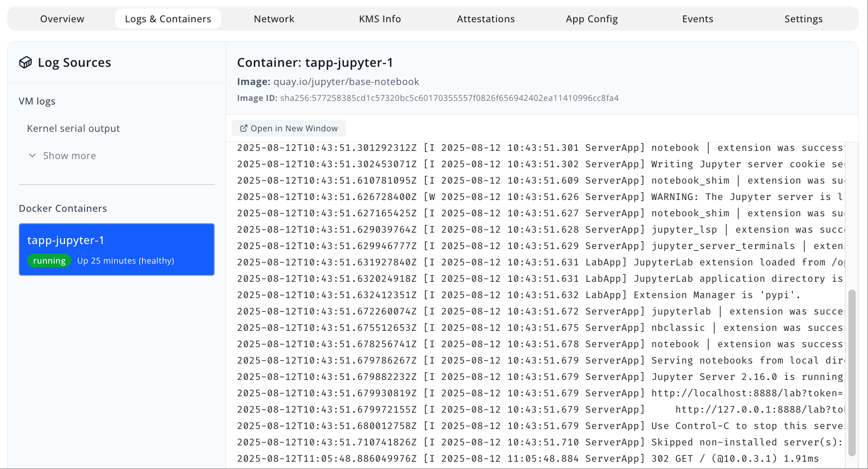Click the external-link icon on Open in New Window
The width and height of the screenshot is (868, 469).
[244, 128]
